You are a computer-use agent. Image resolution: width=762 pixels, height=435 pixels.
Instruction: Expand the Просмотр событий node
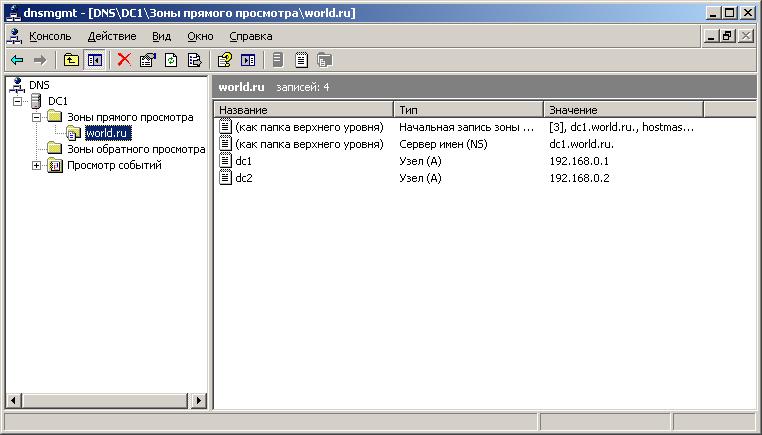tap(36, 166)
